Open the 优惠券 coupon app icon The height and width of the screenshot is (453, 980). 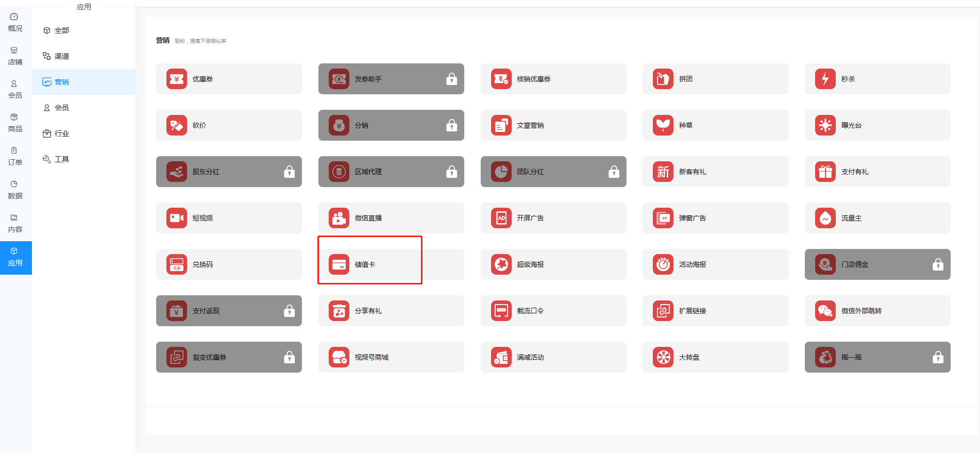(x=177, y=79)
